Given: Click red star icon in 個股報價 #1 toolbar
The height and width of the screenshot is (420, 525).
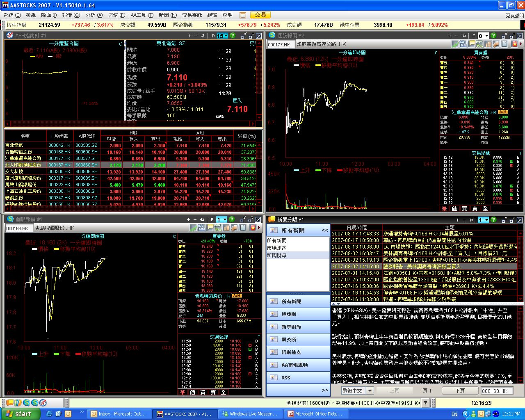Looking at the screenshot, I should coord(253,227).
